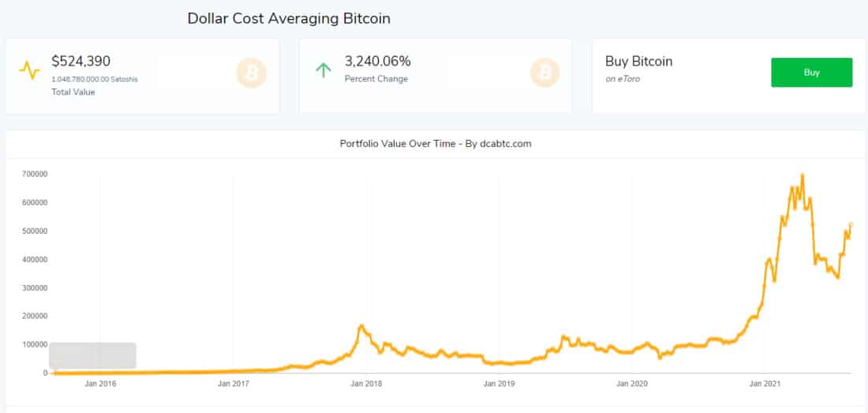Click the 300000 y-axis label
Viewport: 868px width, 413px height.
tap(34, 288)
